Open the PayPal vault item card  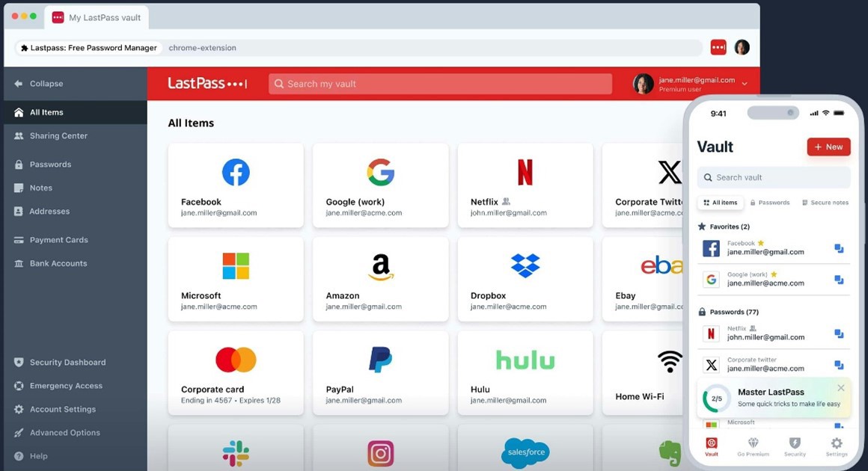point(380,372)
